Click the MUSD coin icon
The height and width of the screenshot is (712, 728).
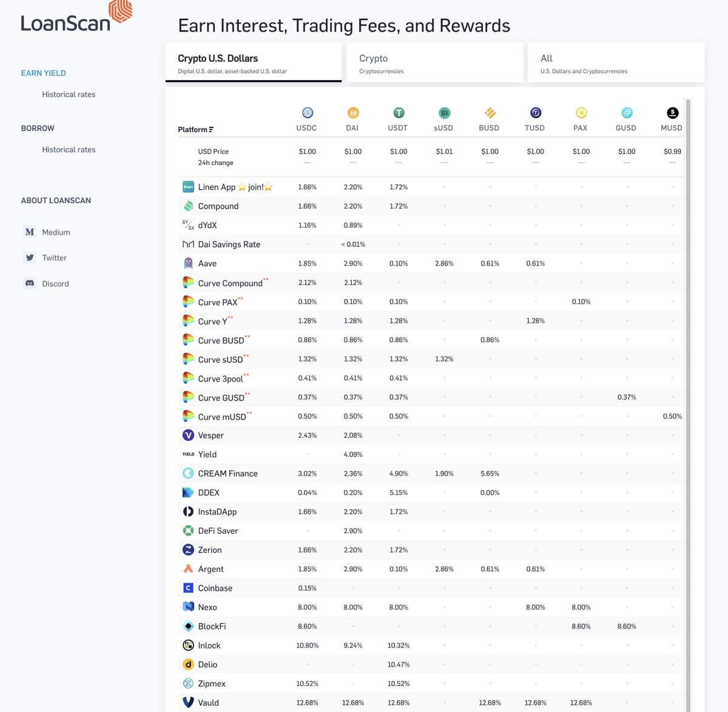pyautogui.click(x=672, y=113)
